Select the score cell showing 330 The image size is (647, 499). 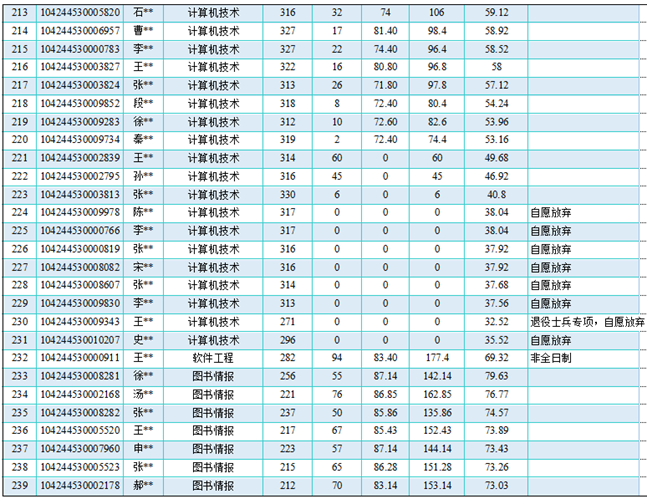click(288, 194)
